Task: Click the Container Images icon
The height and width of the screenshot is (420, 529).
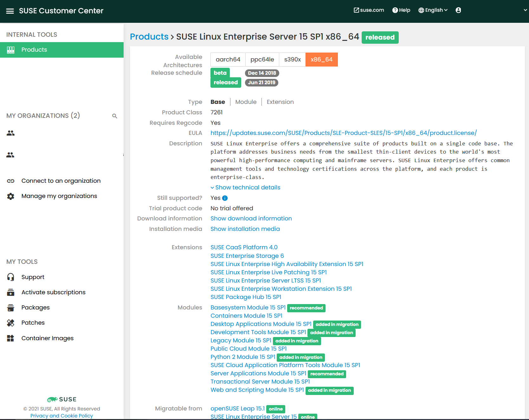Action: pos(11,338)
